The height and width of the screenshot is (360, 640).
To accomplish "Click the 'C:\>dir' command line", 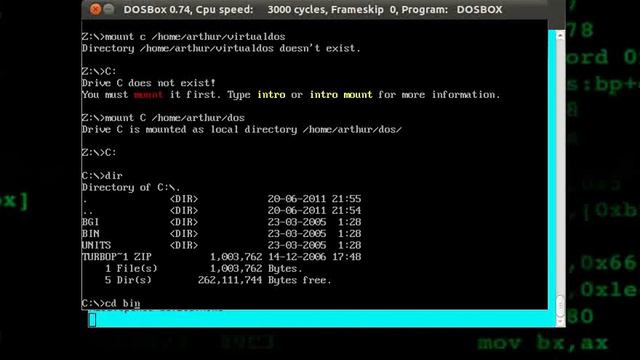I will (102, 176).
